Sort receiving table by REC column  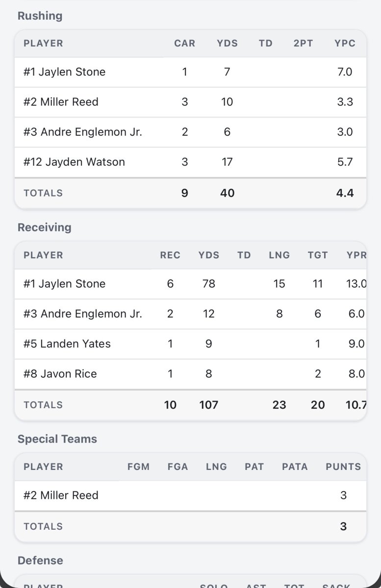pyautogui.click(x=170, y=255)
